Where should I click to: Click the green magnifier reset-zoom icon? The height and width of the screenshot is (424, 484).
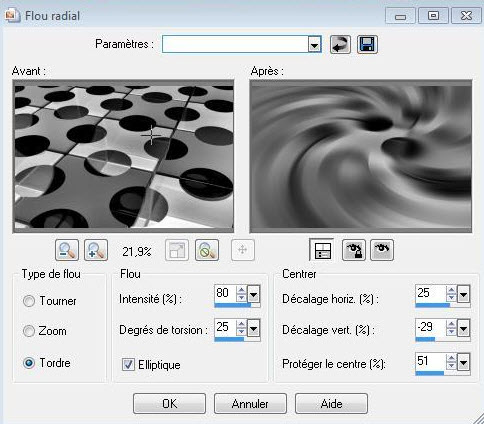(x=207, y=250)
